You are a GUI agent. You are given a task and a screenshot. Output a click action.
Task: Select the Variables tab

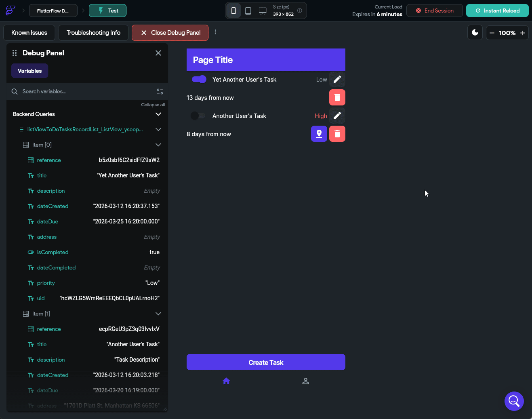click(29, 71)
